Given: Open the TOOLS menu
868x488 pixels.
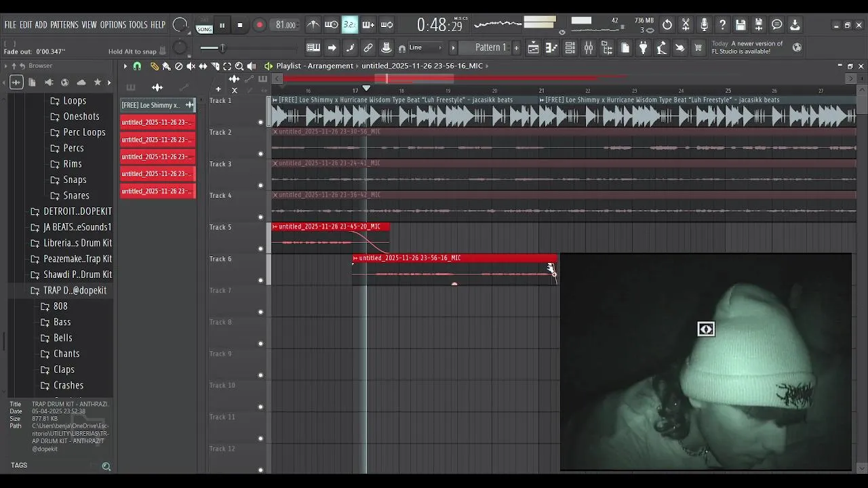Looking at the screenshot, I should pos(138,24).
